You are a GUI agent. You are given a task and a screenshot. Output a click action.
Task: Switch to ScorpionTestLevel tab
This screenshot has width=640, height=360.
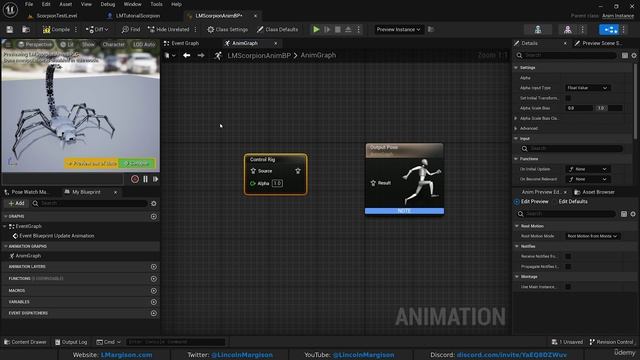point(57,16)
